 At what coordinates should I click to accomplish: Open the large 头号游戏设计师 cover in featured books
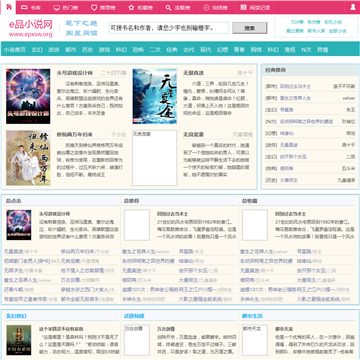tap(28, 96)
